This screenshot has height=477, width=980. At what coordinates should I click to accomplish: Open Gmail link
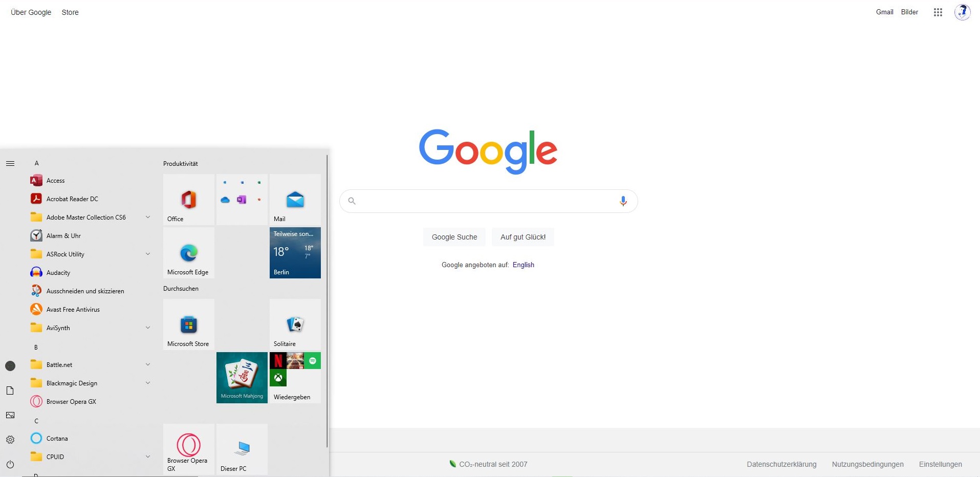click(x=884, y=12)
